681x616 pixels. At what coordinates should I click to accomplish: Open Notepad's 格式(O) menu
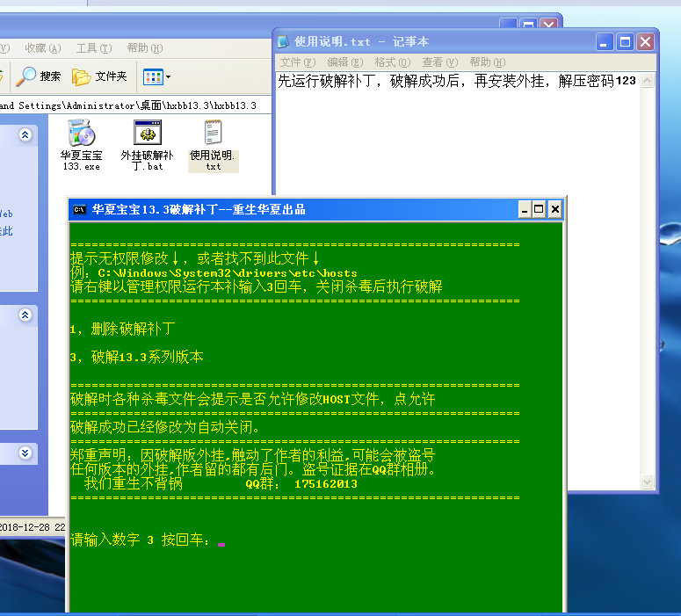tap(392, 62)
